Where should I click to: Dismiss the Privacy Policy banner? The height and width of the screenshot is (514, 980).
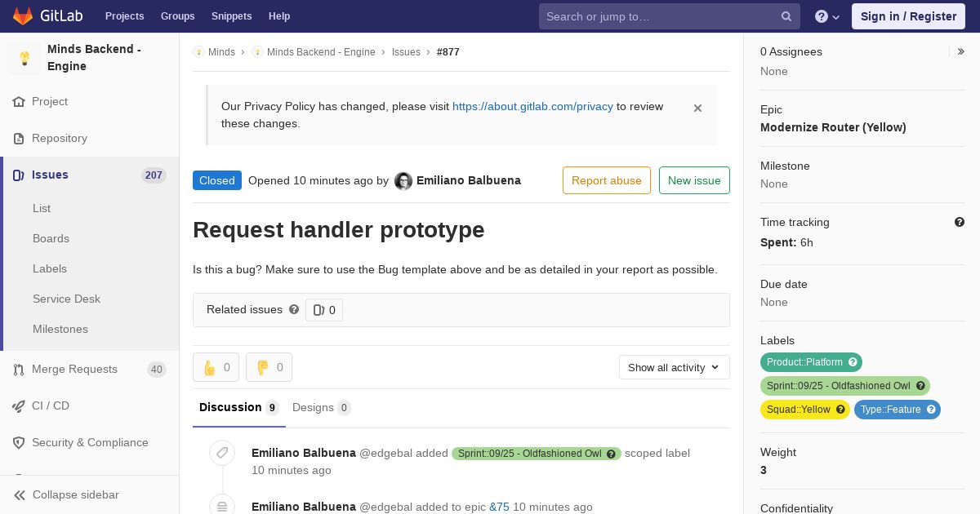(x=697, y=108)
